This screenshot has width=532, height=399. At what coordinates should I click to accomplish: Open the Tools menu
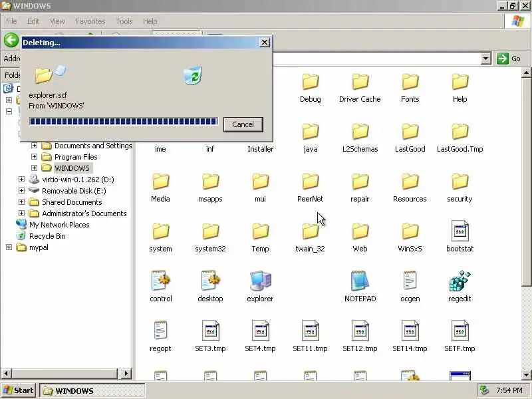[124, 21]
